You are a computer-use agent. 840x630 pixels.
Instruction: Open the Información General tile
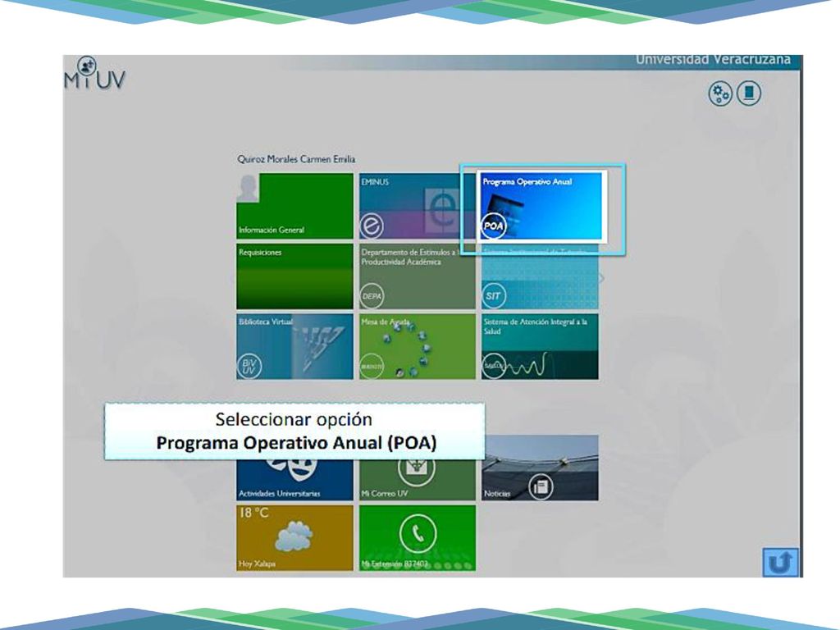[294, 206]
